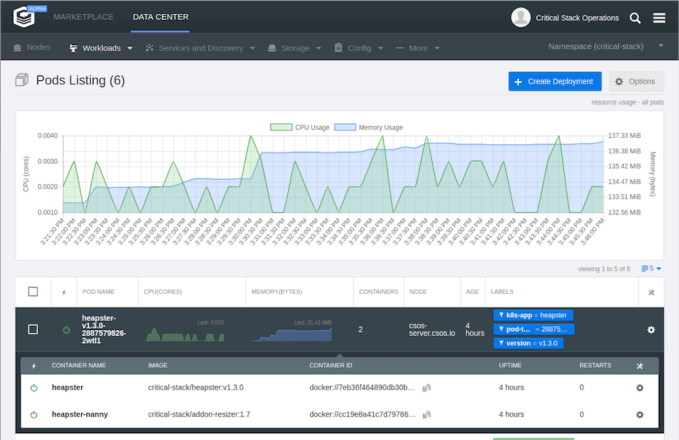Click power status icon of heapster-nanny
The height and width of the screenshot is (440, 679).
pos(33,412)
